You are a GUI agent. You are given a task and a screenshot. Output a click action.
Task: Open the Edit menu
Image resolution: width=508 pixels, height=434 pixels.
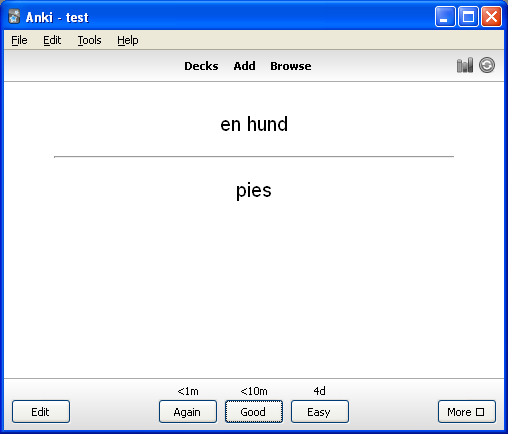52,40
